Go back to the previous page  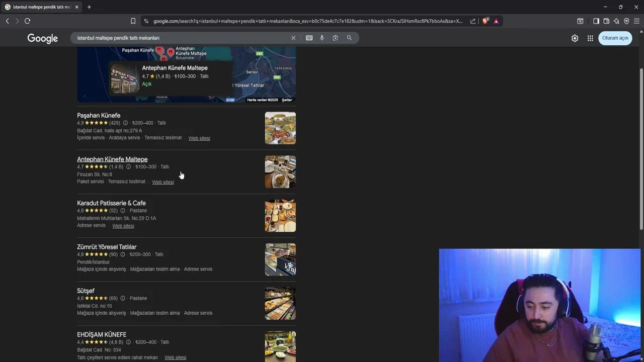coord(7,21)
